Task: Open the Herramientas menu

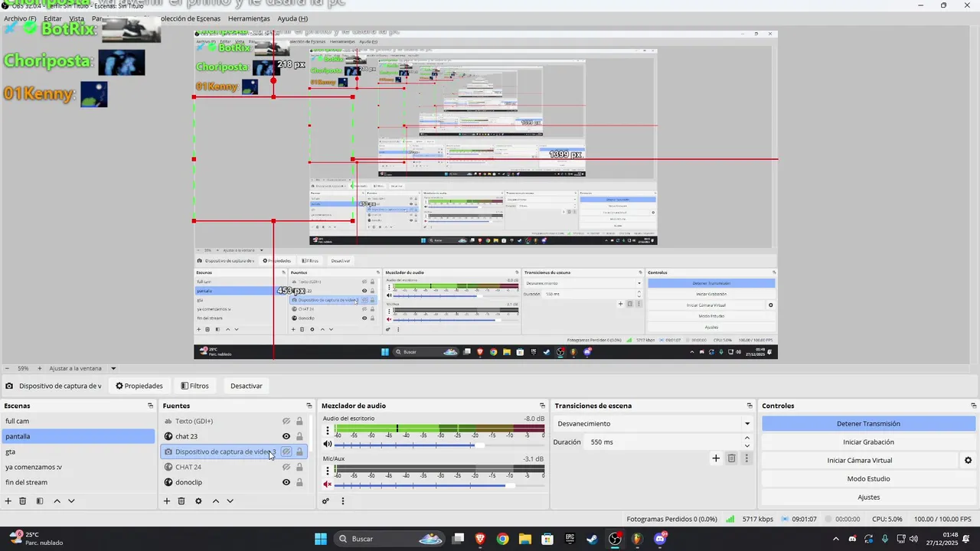Action: pos(249,18)
